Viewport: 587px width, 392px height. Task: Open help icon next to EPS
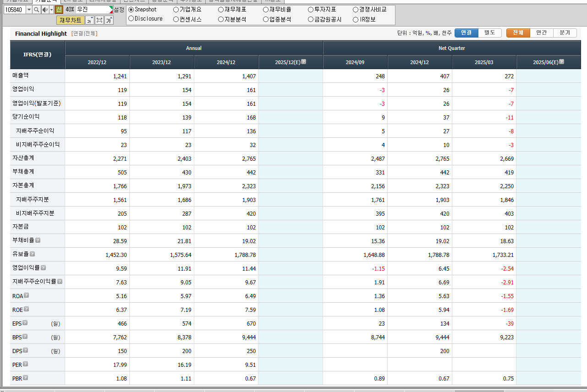pyautogui.click(x=25, y=323)
